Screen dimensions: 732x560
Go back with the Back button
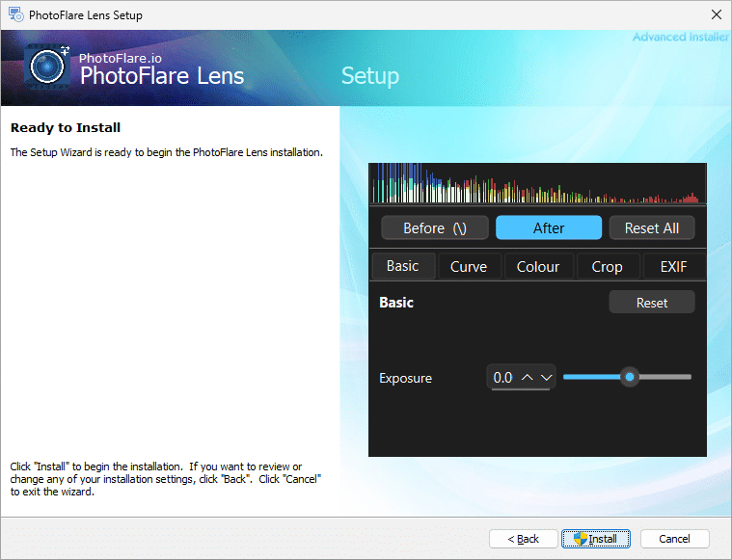point(524,539)
